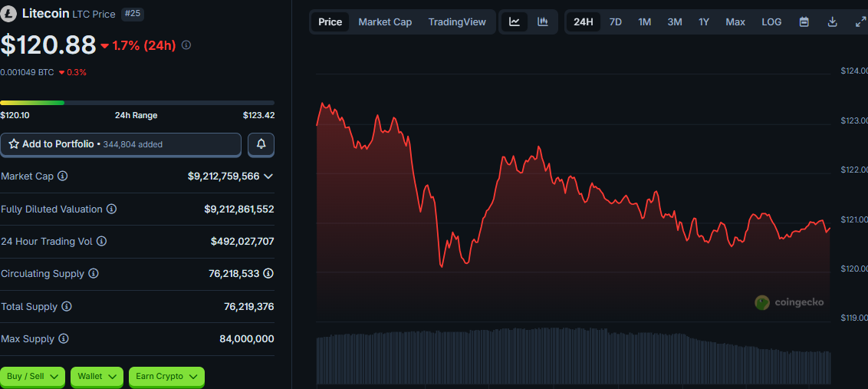Image resolution: width=868 pixels, height=389 pixels.
Task: Expand the chart to fullscreen
Action: [x=860, y=22]
